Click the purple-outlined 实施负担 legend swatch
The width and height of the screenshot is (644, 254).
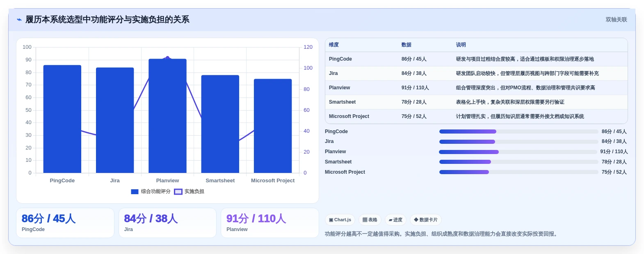[x=178, y=192]
